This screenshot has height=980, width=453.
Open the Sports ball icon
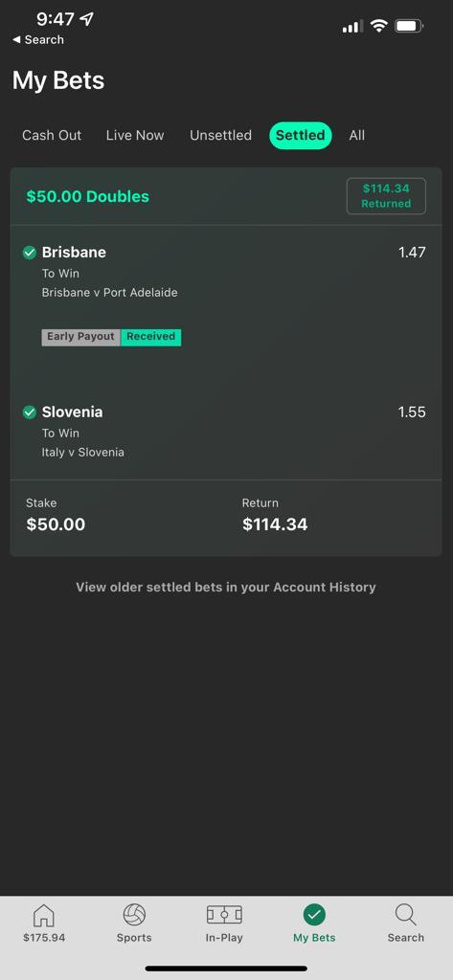[134, 916]
